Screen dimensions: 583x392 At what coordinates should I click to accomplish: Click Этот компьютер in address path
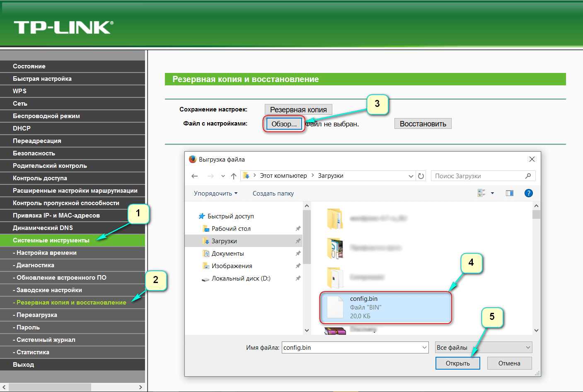[x=283, y=176]
